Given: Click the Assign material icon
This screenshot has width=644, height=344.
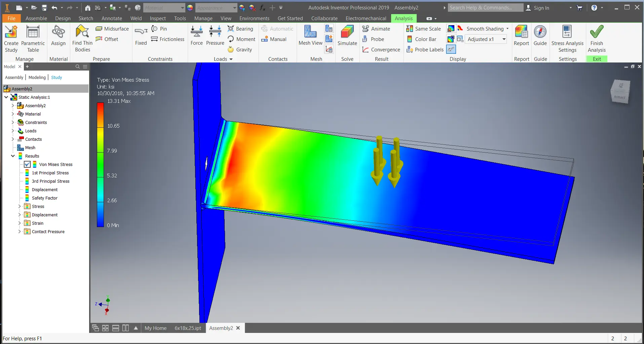Looking at the screenshot, I should click(58, 36).
